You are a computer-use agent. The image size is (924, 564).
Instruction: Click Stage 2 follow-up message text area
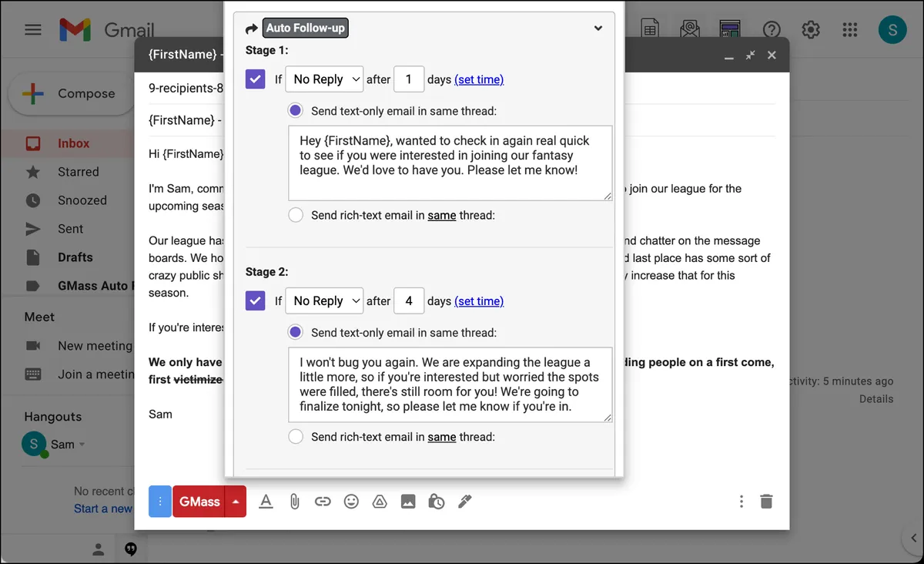point(450,385)
